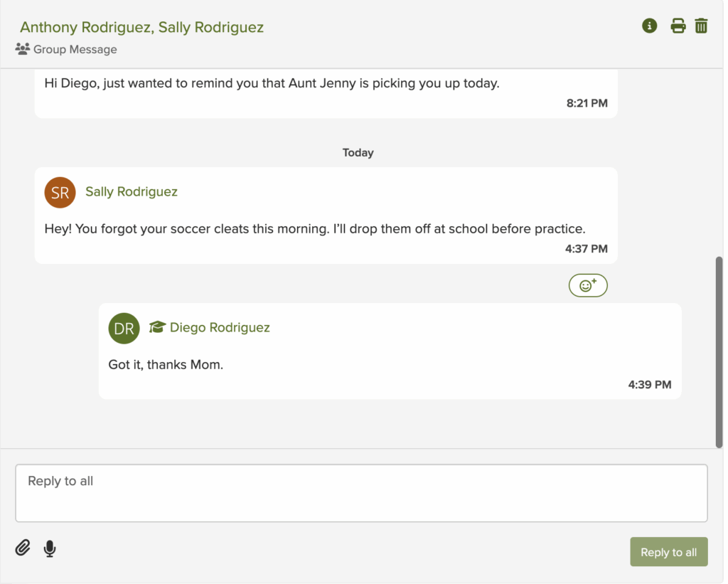The height and width of the screenshot is (584, 728).
Task: Click inside the Reply to all field
Action: pyautogui.click(x=361, y=493)
